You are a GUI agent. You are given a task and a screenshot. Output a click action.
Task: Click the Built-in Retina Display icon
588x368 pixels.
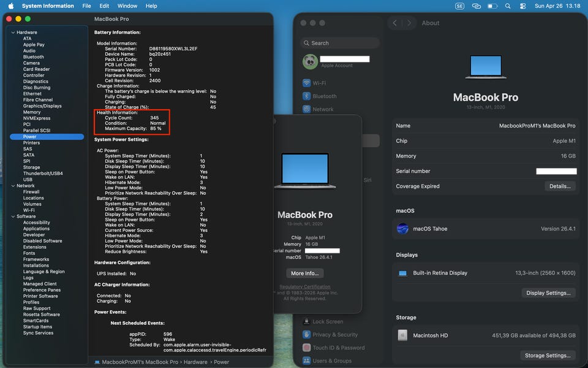tap(402, 273)
